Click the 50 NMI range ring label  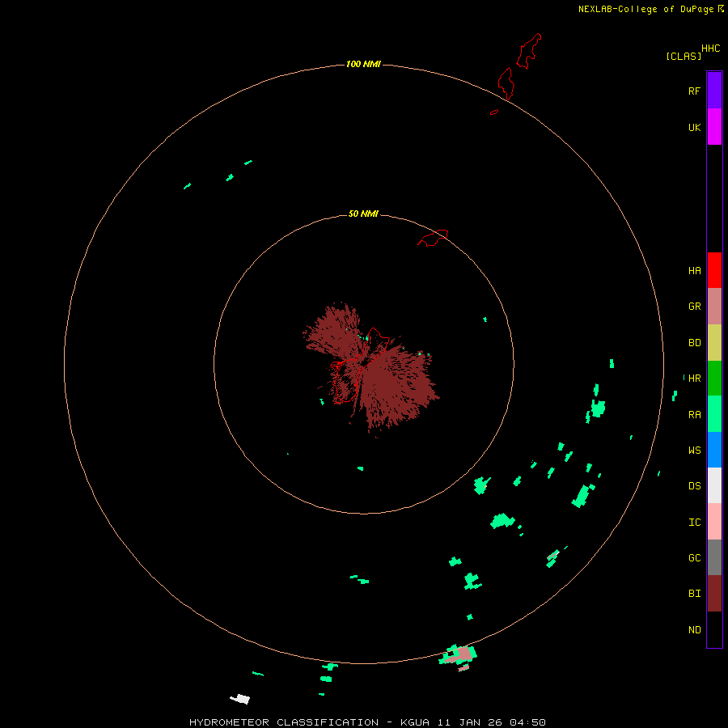[x=363, y=214]
